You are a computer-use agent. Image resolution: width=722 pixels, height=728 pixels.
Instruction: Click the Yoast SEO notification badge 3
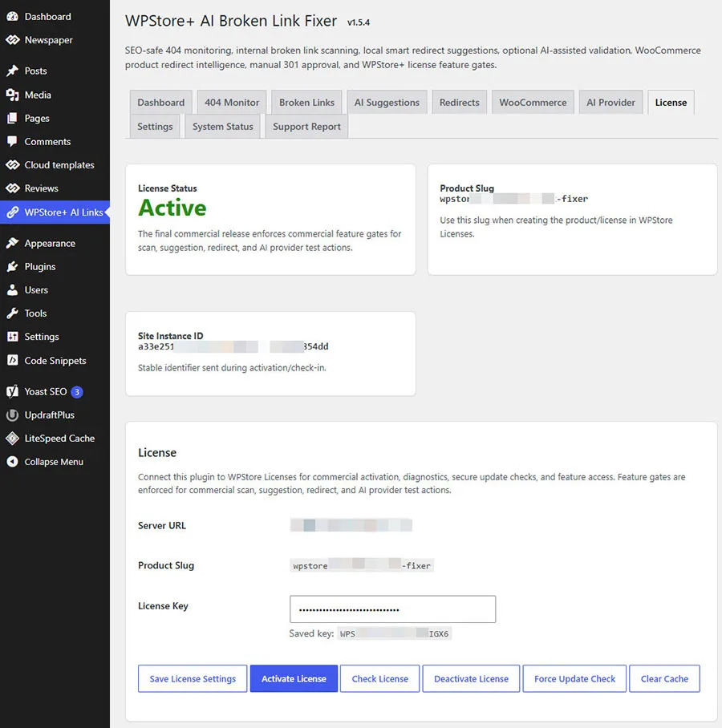click(x=77, y=392)
